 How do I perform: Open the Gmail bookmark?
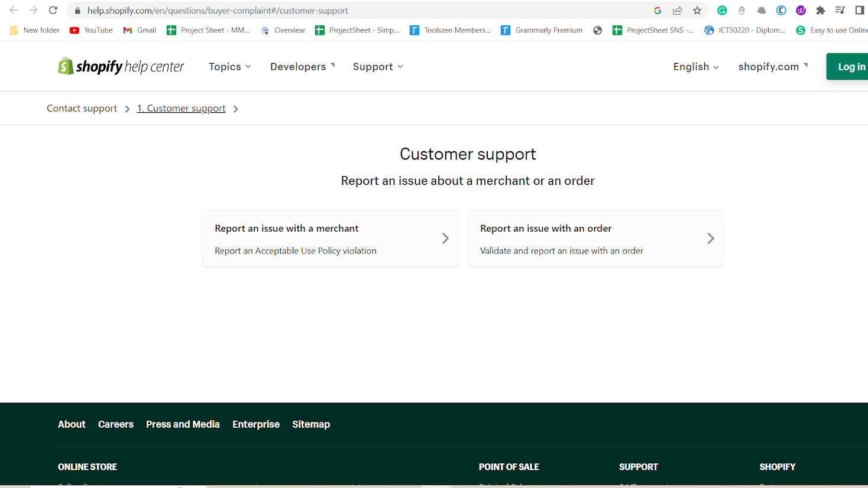(140, 30)
